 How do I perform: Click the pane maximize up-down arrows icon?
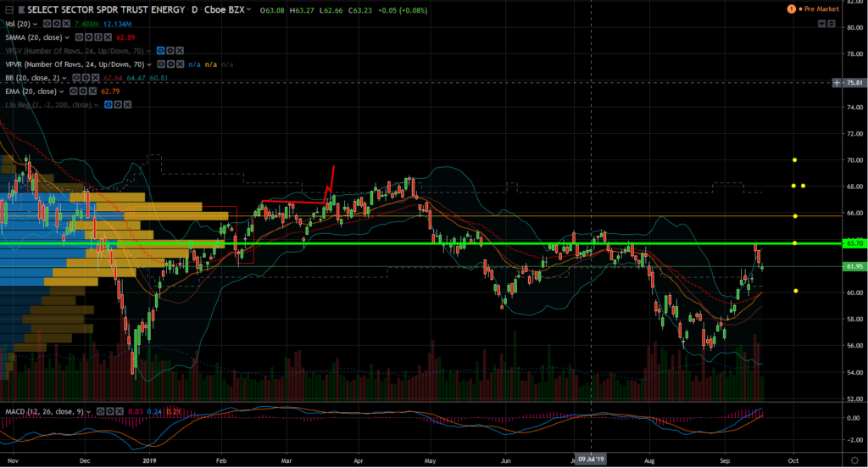(x=832, y=24)
